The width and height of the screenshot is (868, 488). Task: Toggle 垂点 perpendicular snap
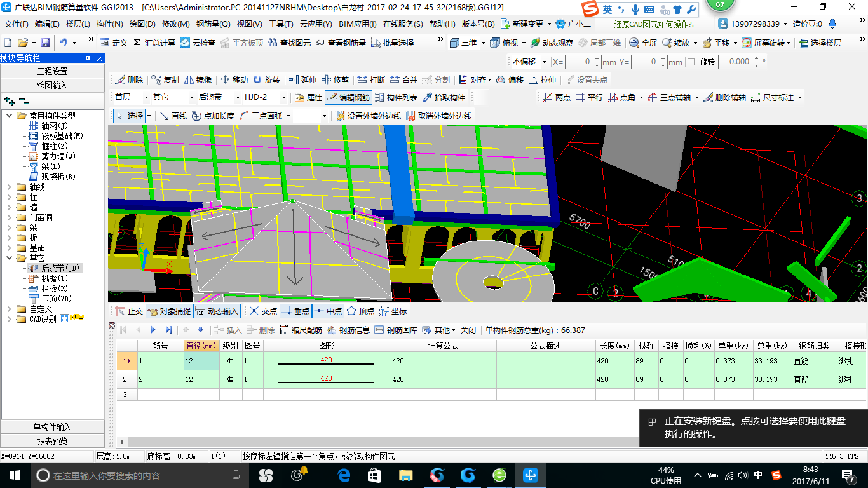pos(295,311)
